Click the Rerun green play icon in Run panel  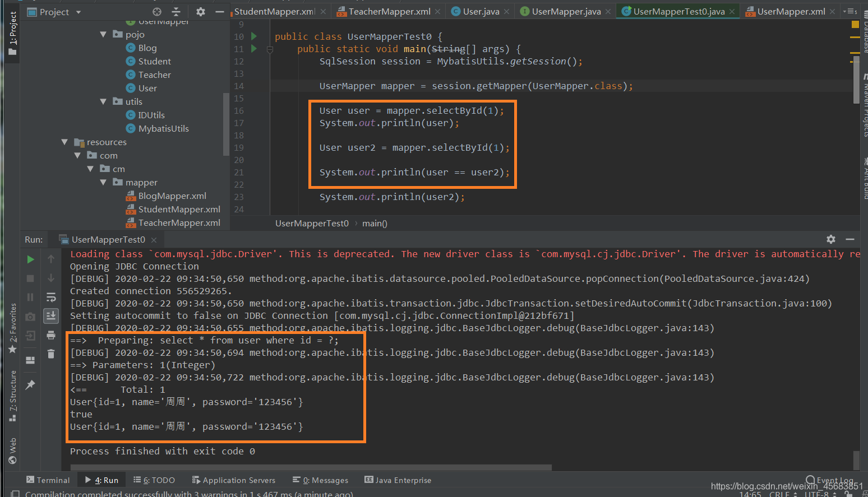31,259
